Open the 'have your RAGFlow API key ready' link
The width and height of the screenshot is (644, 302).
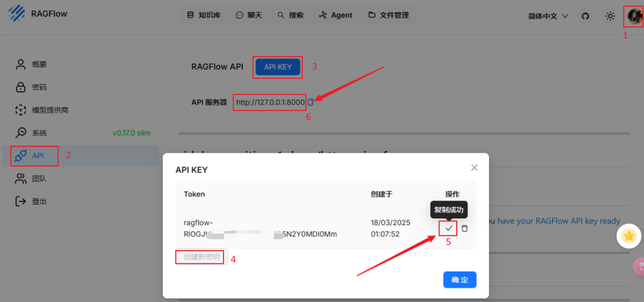pyautogui.click(x=559, y=221)
